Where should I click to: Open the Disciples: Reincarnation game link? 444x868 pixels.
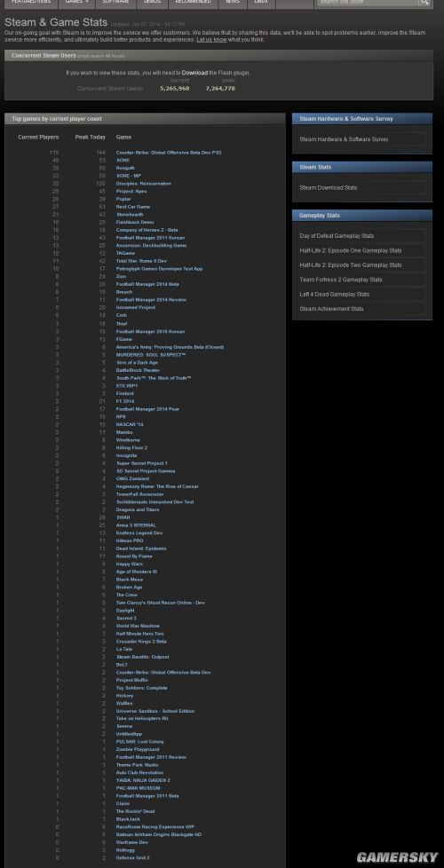click(x=143, y=183)
